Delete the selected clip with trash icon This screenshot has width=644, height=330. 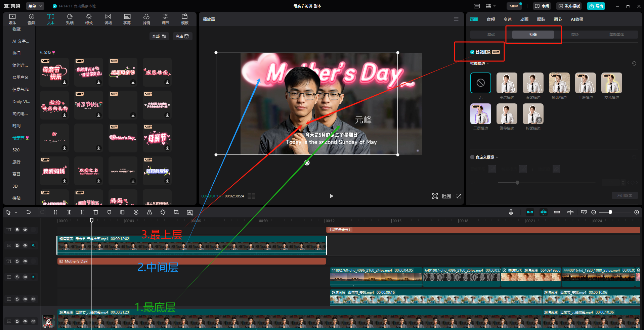coord(96,212)
